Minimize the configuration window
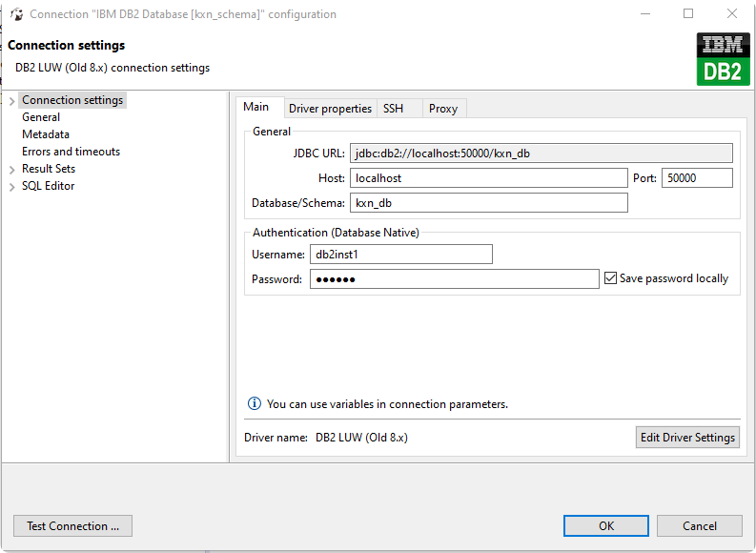The height and width of the screenshot is (553, 756). [645, 13]
